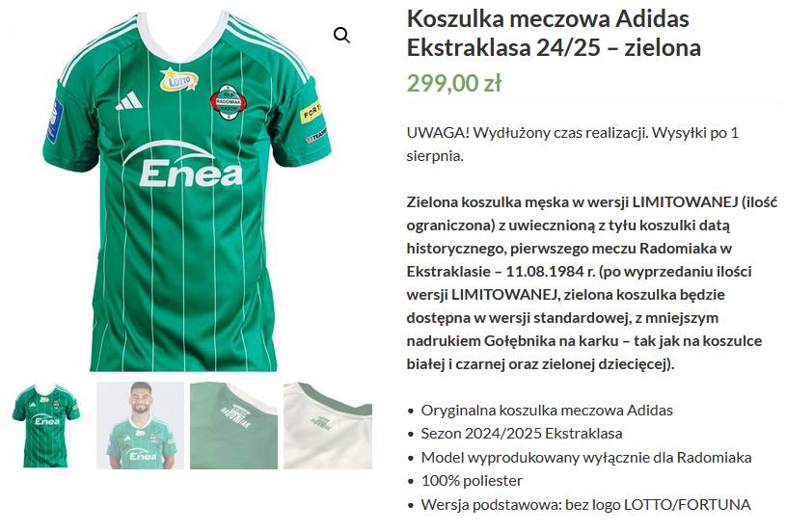The height and width of the screenshot is (532, 786).
Task: Select the thumbnail with the player wearing jersey
Action: [141, 425]
